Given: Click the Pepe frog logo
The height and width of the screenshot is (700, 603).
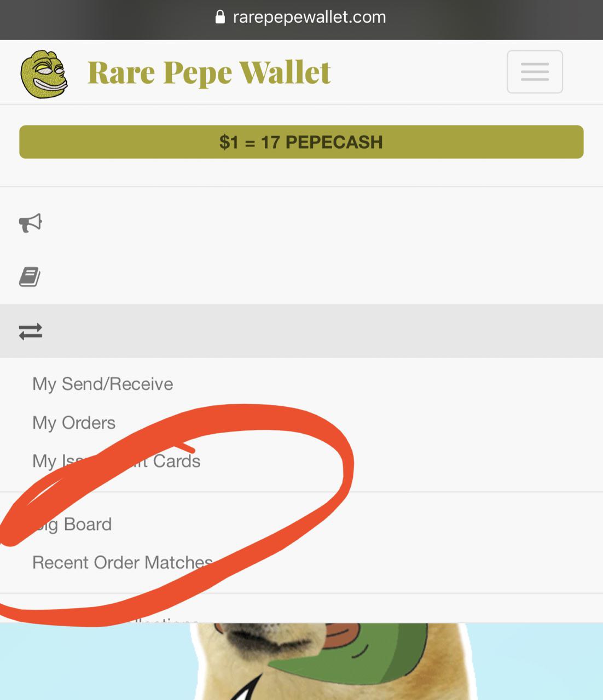Looking at the screenshot, I should click(x=44, y=74).
